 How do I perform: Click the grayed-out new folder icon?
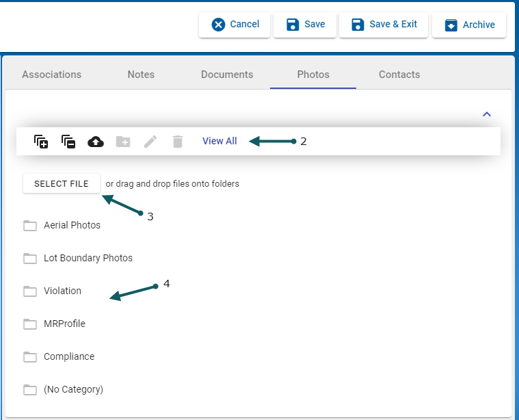pos(123,142)
